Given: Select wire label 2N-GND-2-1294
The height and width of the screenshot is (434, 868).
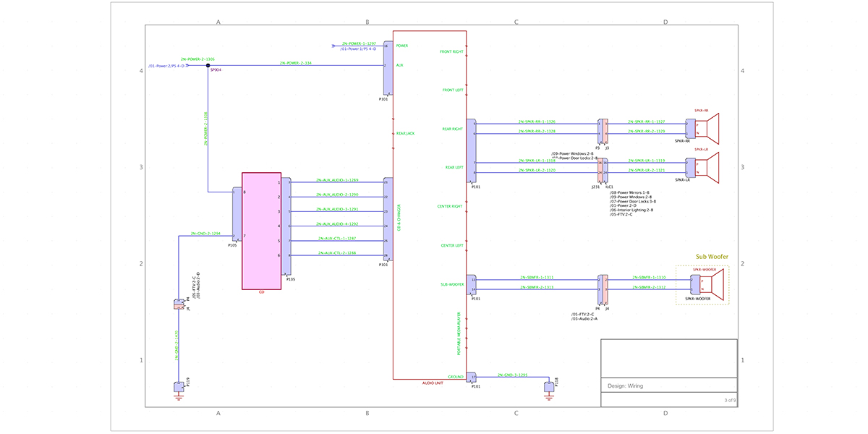Looking at the screenshot, I should pos(205,234).
